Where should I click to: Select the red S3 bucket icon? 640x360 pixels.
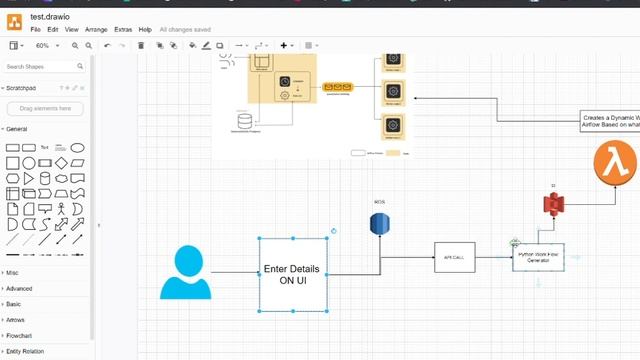click(554, 204)
